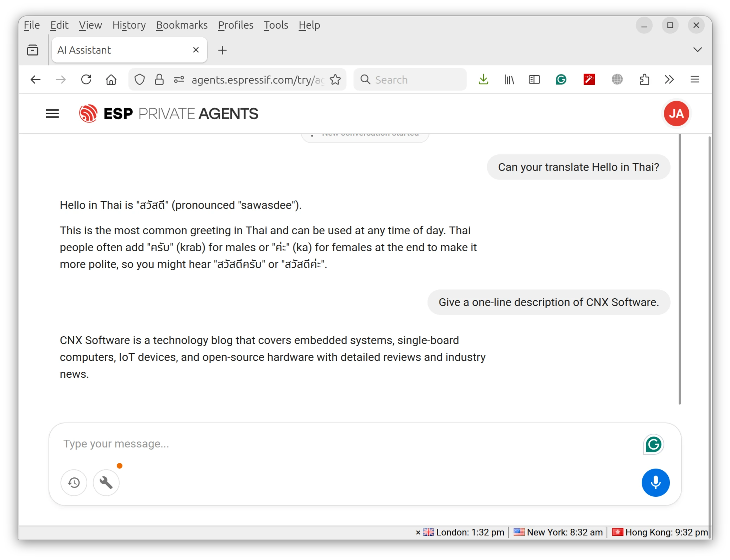The height and width of the screenshot is (560, 730).
Task: Open Firefox downloads arrow icon
Action: (483, 79)
